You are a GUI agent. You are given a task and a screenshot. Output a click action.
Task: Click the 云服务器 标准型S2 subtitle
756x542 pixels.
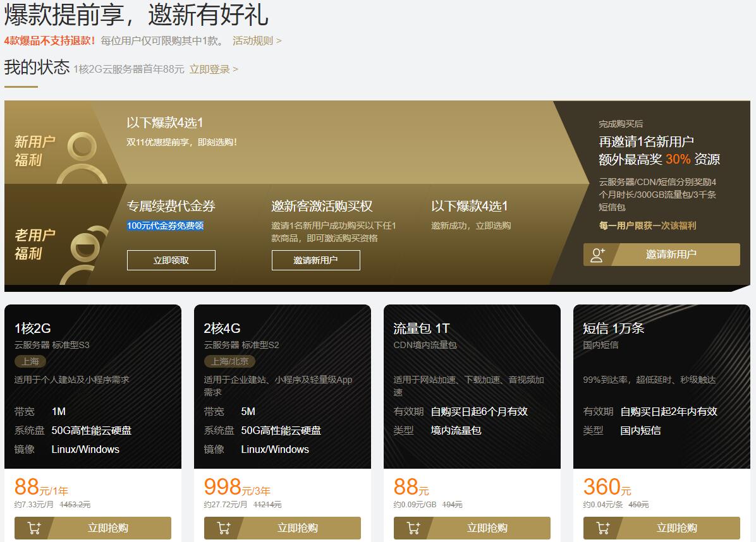point(241,345)
